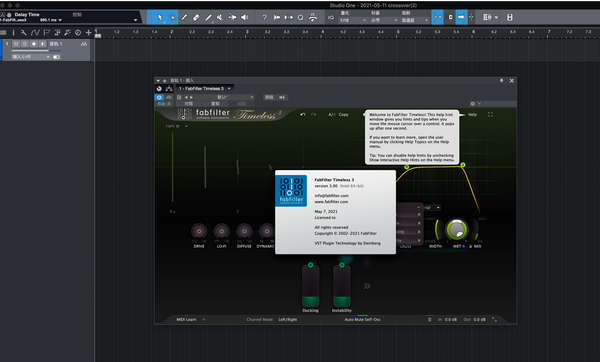
Task: Adjust the DIFFUSE knob
Action: tap(244, 231)
